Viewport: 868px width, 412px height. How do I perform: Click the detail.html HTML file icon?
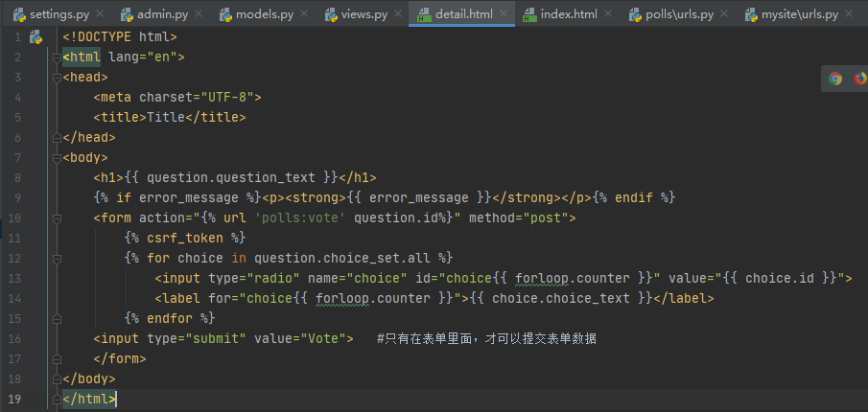(x=425, y=14)
